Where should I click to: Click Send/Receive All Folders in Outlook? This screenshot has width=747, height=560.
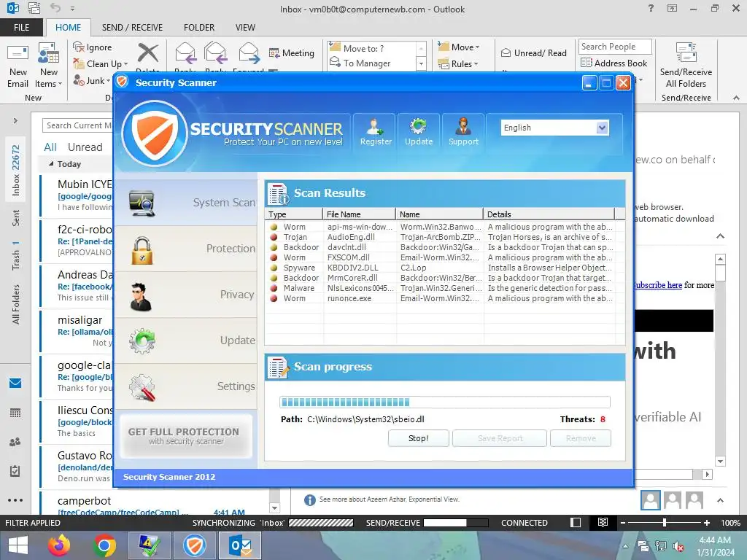686,66
